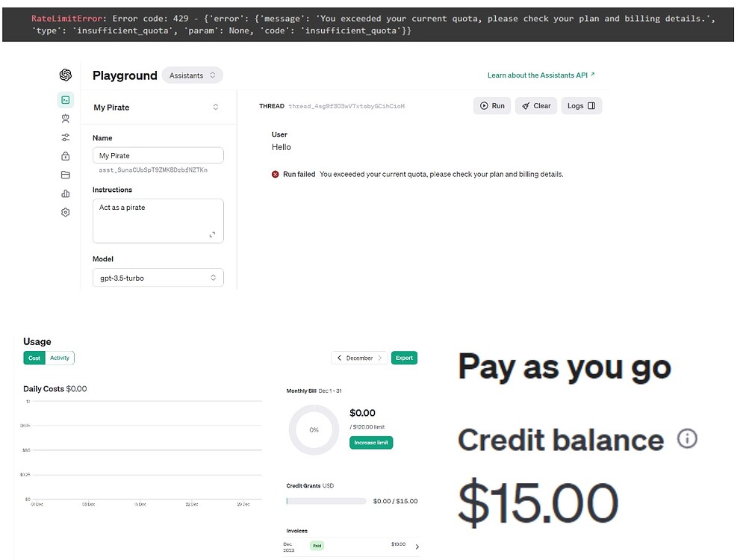
Task: Switch to the Cost view
Action: [34, 358]
